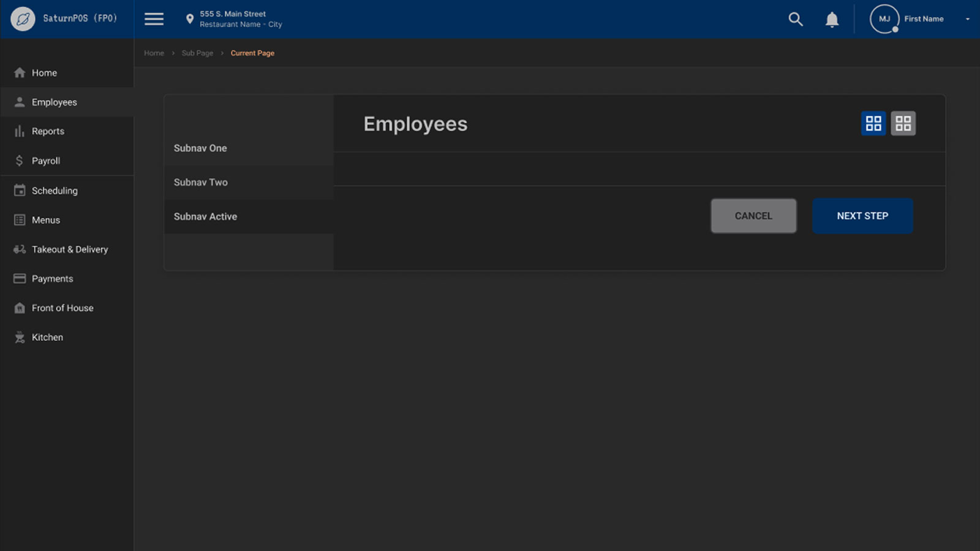
Task: Click the Scheduling calendar icon
Action: tap(20, 190)
